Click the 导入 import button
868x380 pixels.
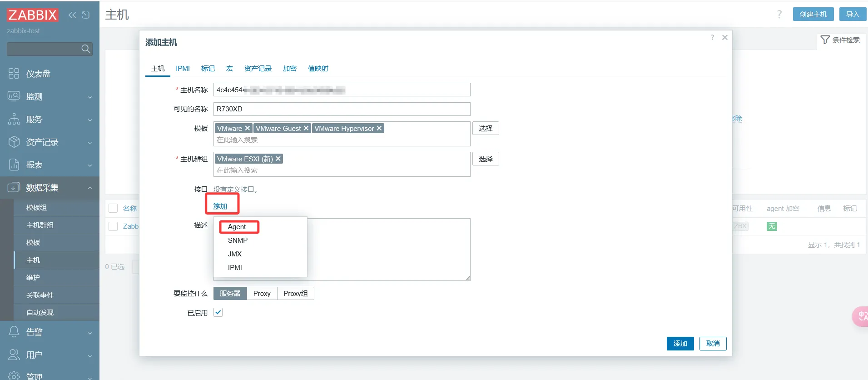(853, 14)
